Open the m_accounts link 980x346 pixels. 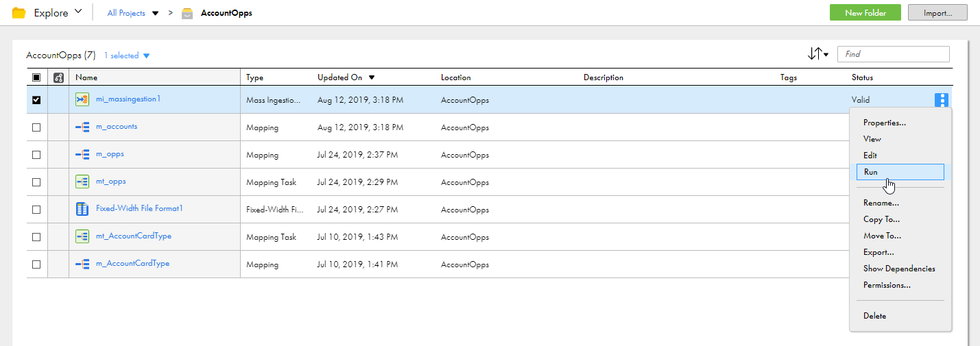pyautogui.click(x=117, y=126)
